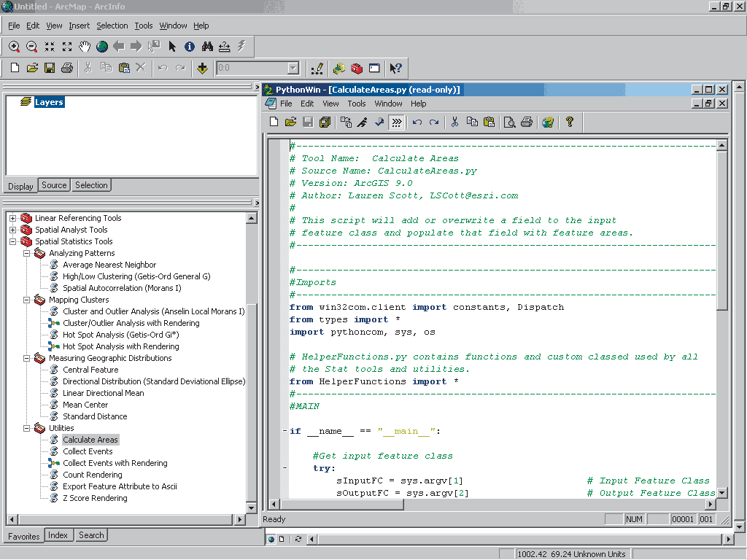Open the Measure tool

(224, 46)
